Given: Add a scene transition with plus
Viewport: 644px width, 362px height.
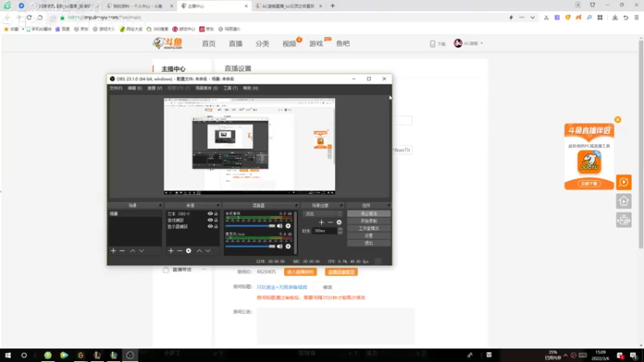Looking at the screenshot, I should point(321,223).
